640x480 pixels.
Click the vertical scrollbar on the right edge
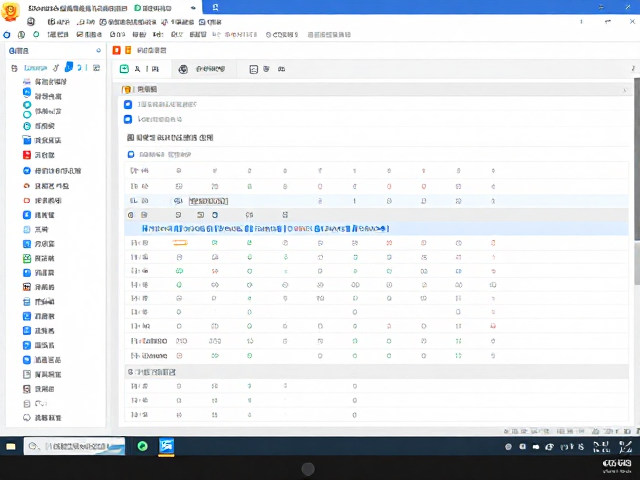pos(637,159)
